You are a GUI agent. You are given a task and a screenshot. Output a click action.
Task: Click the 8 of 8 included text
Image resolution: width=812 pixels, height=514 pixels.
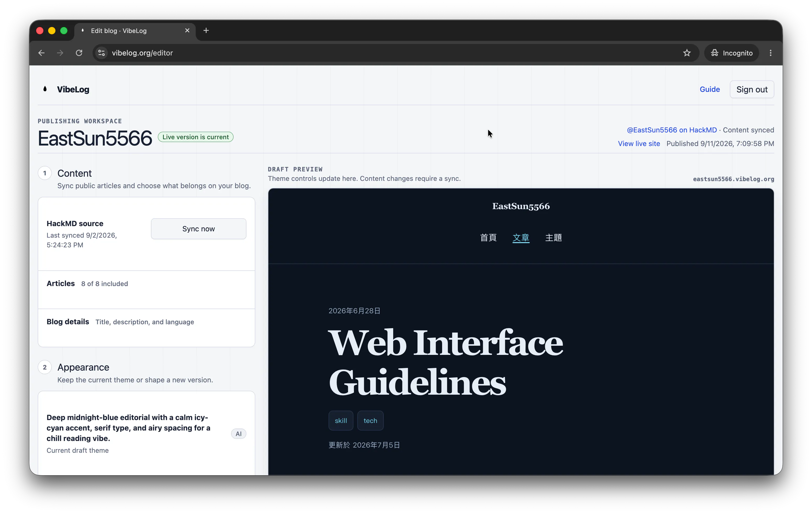(105, 284)
